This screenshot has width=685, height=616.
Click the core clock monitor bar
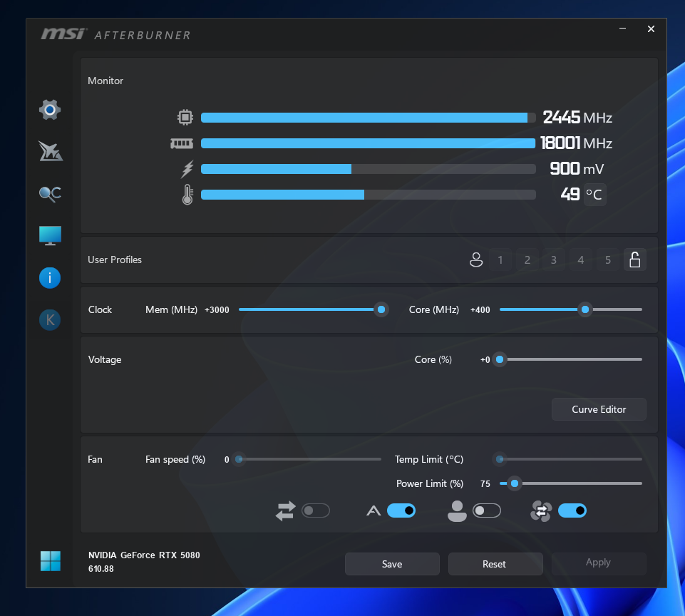pyautogui.click(x=369, y=118)
